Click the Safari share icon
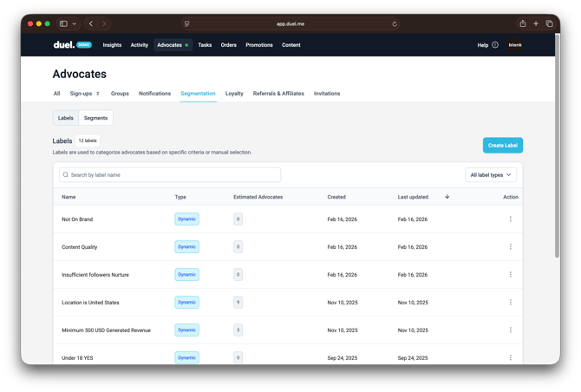The width and height of the screenshot is (581, 392). coord(522,24)
